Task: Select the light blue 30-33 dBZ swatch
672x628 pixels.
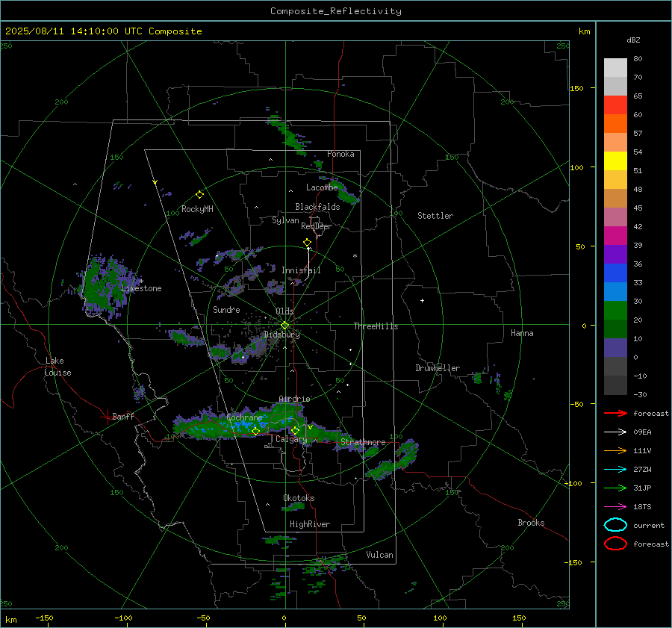Action: [x=615, y=291]
